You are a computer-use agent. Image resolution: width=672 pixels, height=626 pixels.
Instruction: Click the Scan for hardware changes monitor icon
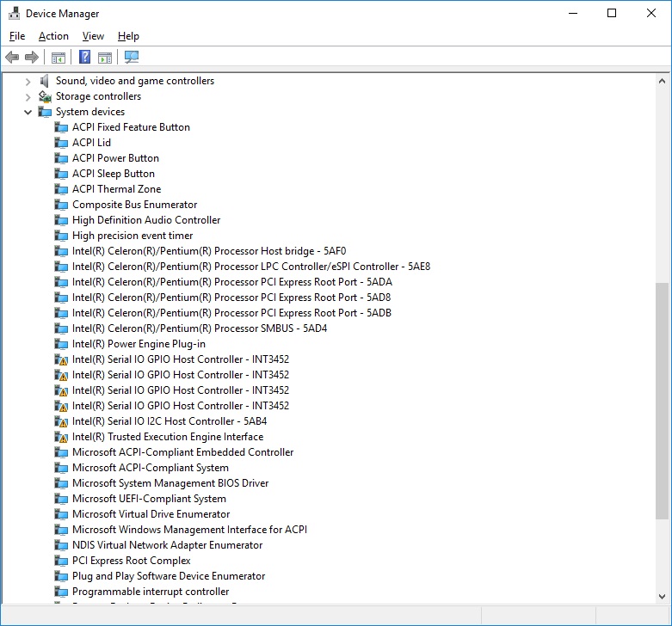pos(132,57)
